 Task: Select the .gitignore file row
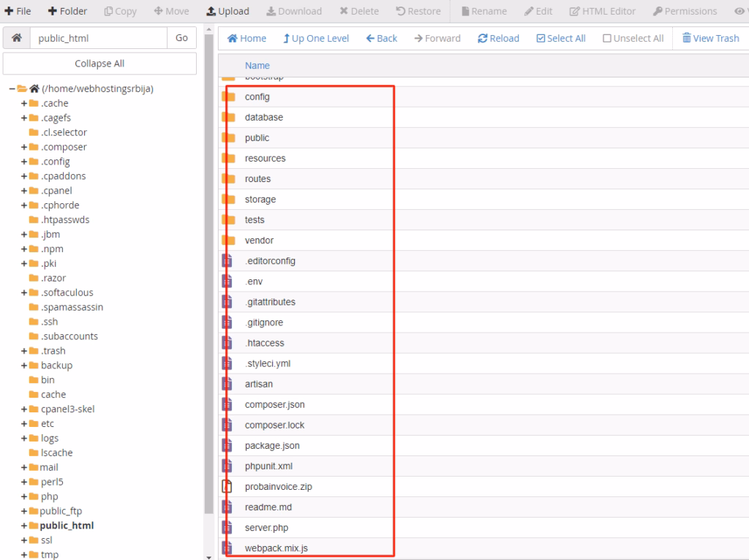483,322
